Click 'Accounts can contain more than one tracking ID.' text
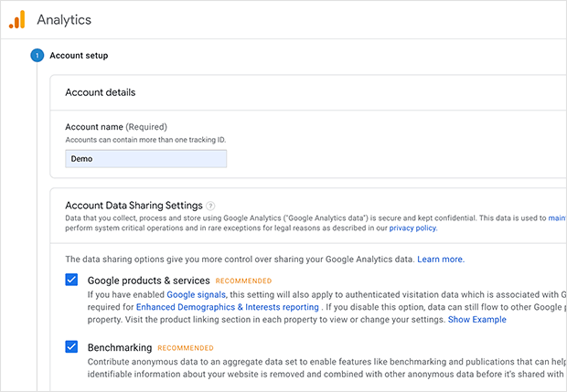 point(145,140)
